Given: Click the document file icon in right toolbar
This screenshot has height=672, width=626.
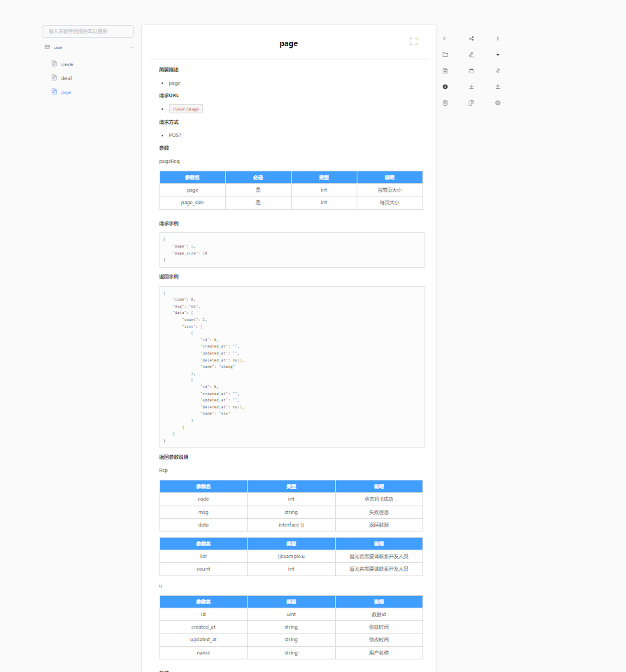Looking at the screenshot, I should tap(445, 71).
